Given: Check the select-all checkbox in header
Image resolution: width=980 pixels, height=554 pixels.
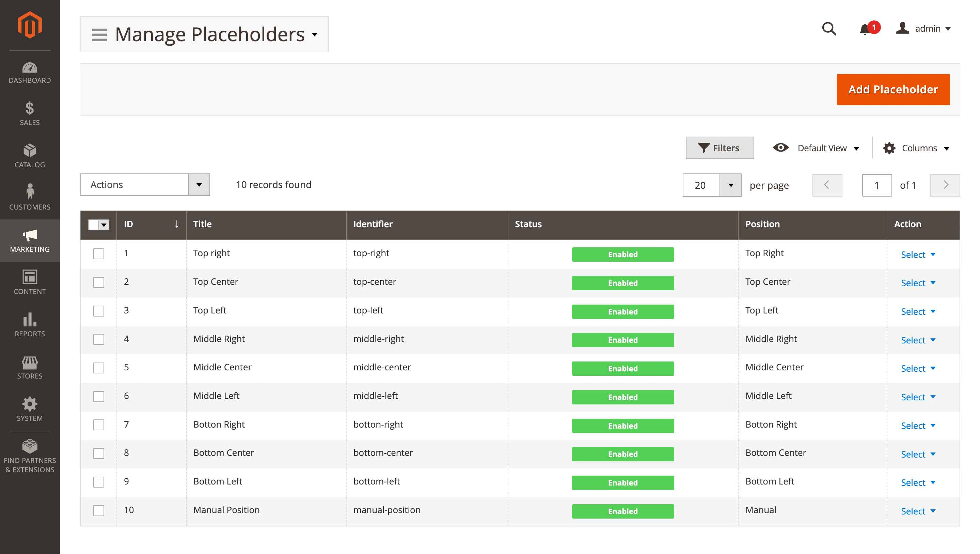Looking at the screenshot, I should pyautogui.click(x=94, y=225).
